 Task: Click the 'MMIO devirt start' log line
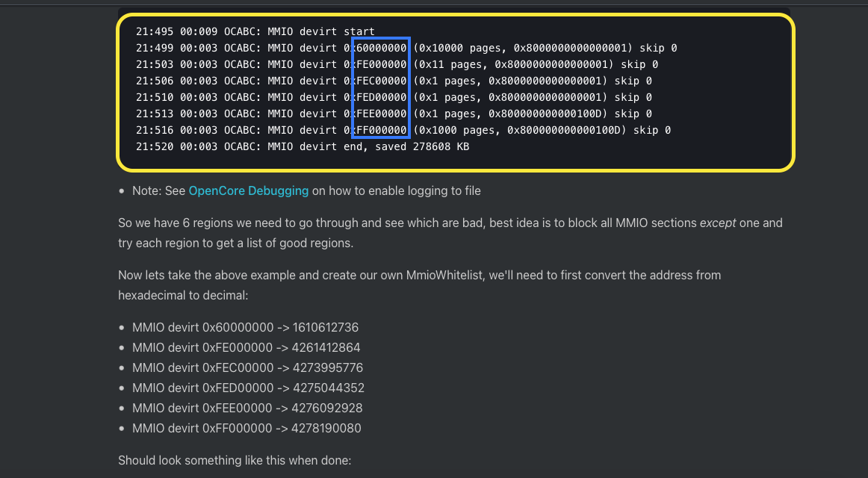255,31
